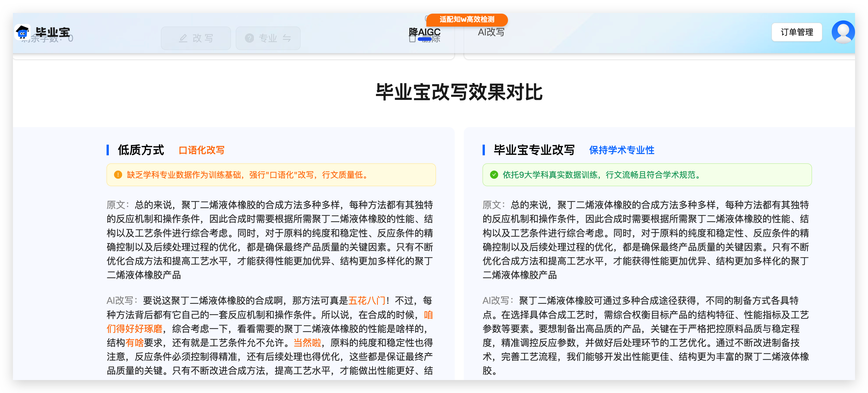Image resolution: width=868 pixels, height=393 pixels.
Task: Click the 删除 icon behind the 降AIGC tab
Action: pyautogui.click(x=412, y=39)
